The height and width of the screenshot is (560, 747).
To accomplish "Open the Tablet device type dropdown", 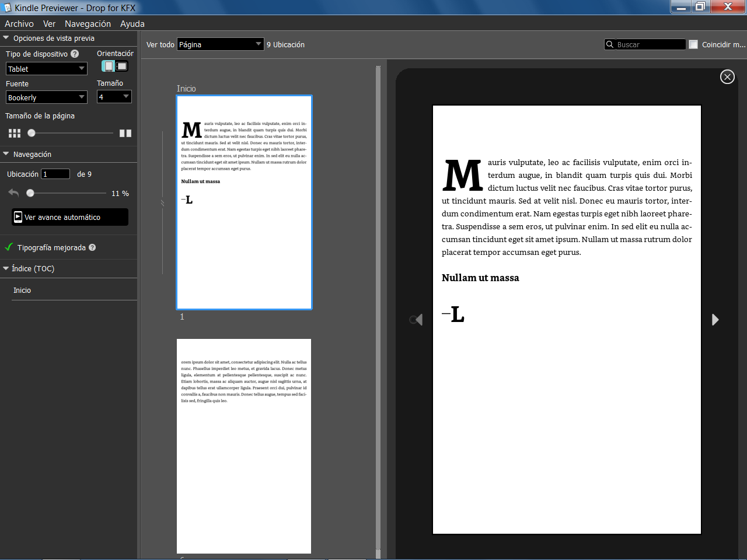I will (47, 69).
